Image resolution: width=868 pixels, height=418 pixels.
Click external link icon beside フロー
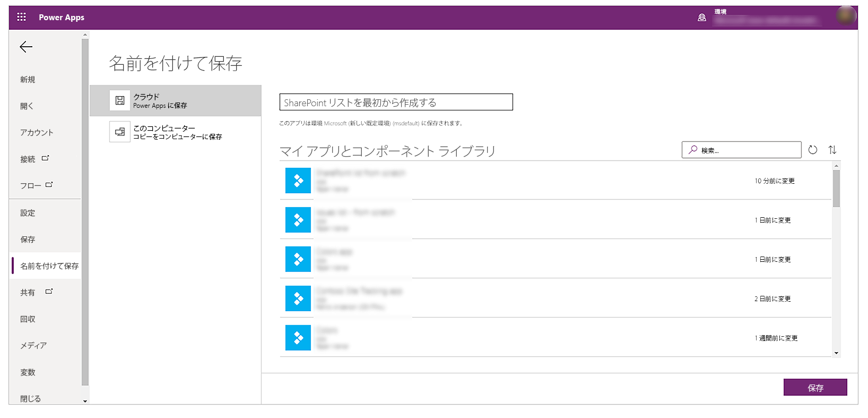click(49, 185)
